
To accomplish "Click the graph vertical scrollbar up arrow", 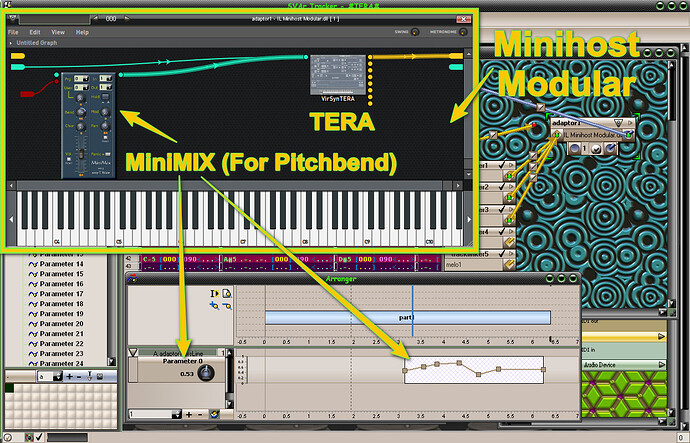I will coord(469,54).
